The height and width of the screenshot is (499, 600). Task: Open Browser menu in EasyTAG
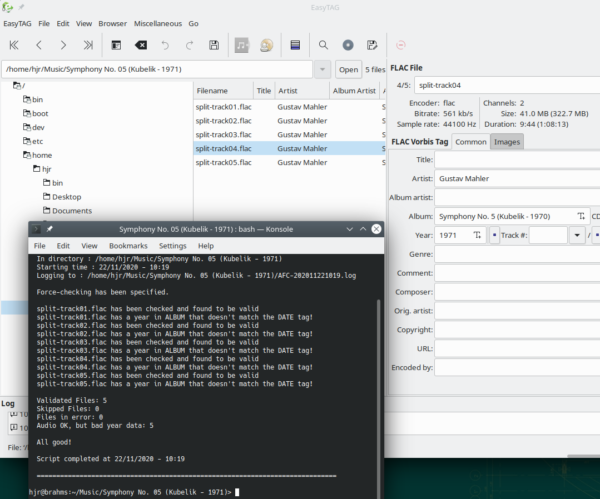[112, 23]
